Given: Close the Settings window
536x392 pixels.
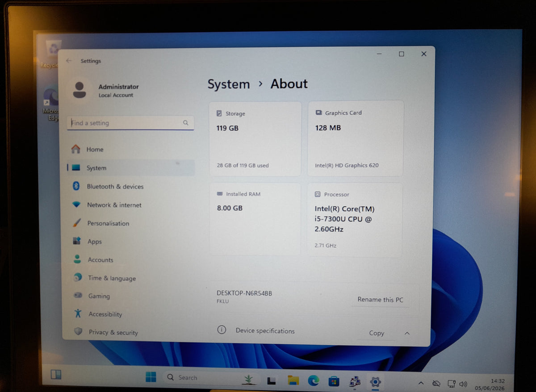Looking at the screenshot, I should [x=424, y=54].
